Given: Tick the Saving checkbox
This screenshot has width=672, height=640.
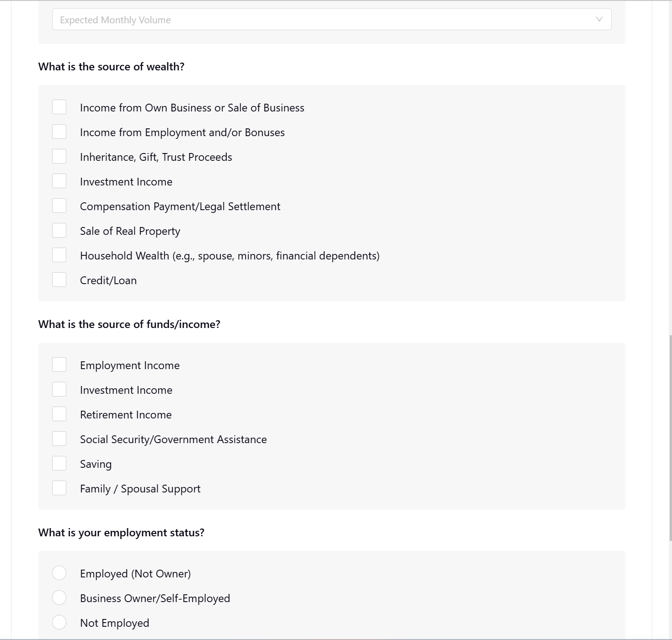Looking at the screenshot, I should (x=59, y=463).
